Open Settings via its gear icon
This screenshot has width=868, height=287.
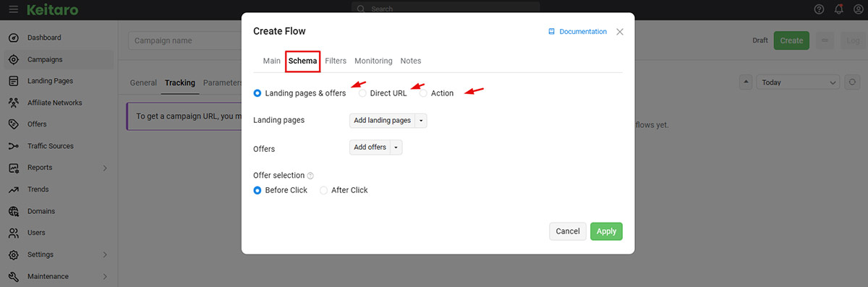point(13,254)
